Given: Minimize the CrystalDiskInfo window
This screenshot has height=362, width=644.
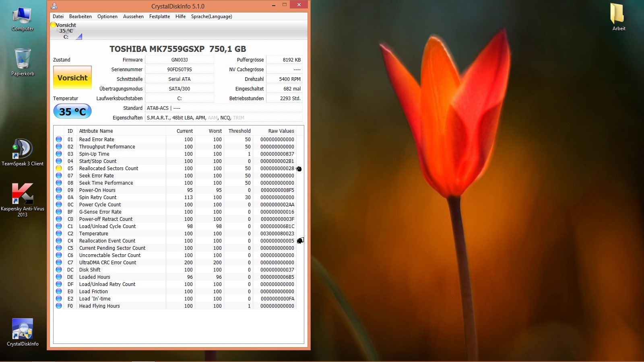Looking at the screenshot, I should coord(274,6).
